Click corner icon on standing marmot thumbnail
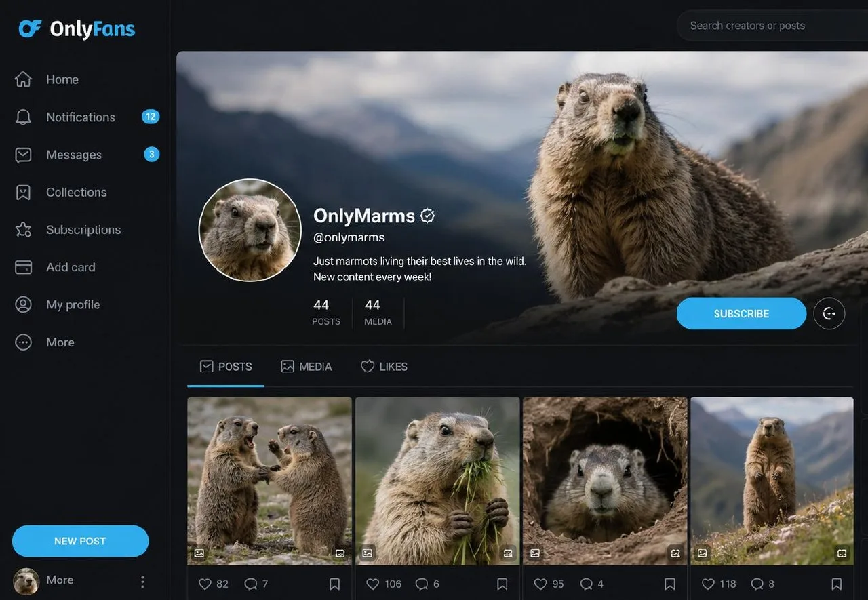Viewport: 868px width, 600px height. tap(842, 553)
